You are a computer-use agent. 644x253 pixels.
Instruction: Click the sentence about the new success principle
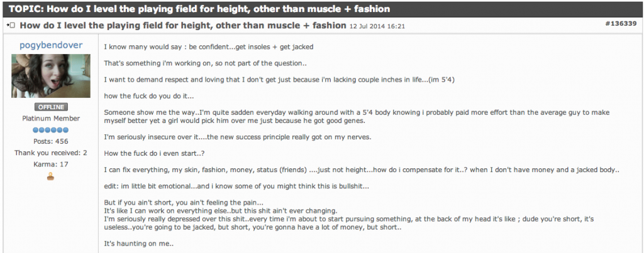tap(237, 137)
